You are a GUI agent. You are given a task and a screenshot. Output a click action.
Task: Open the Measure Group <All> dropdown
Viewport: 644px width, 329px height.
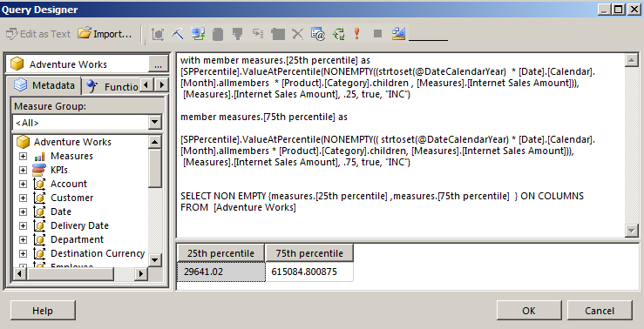click(x=155, y=122)
